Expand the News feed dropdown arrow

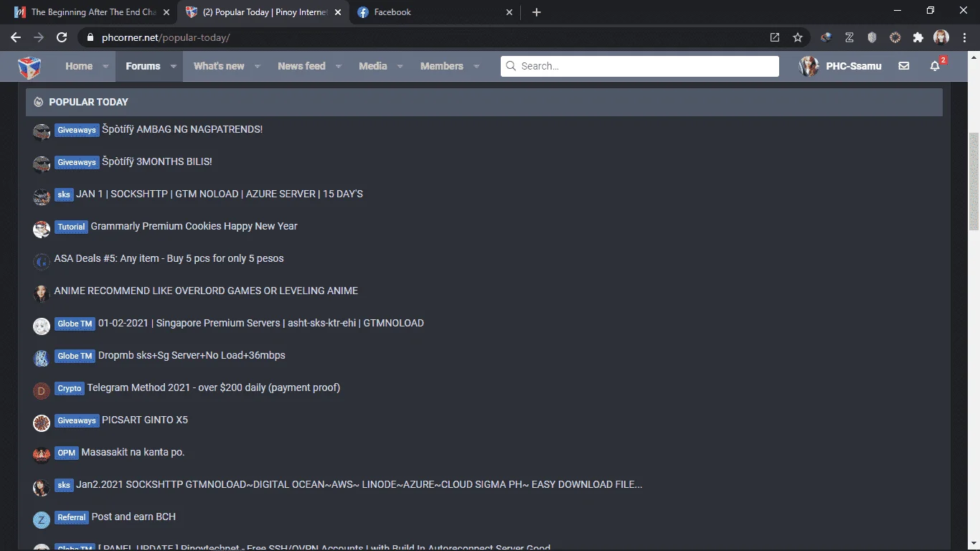[338, 66]
